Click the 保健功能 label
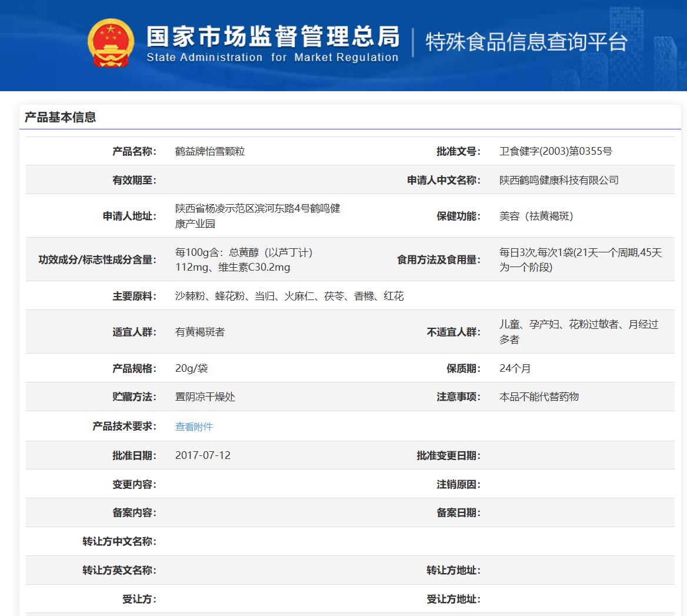This screenshot has width=687, height=616. click(x=458, y=216)
